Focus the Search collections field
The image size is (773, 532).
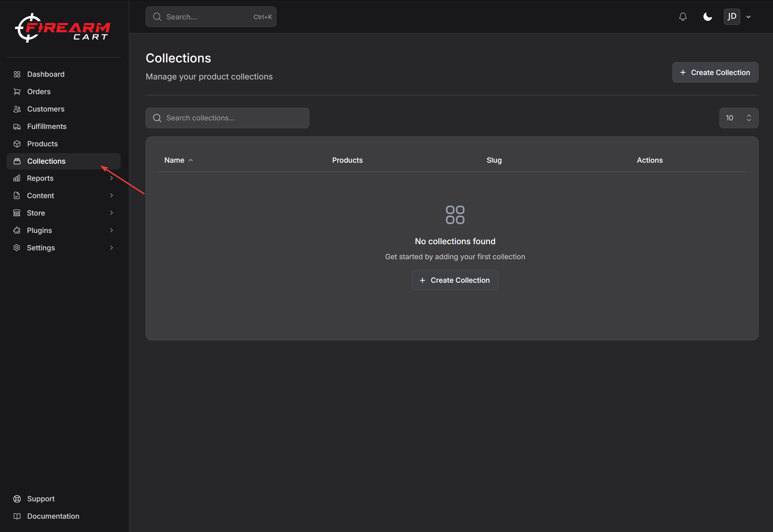(x=227, y=118)
